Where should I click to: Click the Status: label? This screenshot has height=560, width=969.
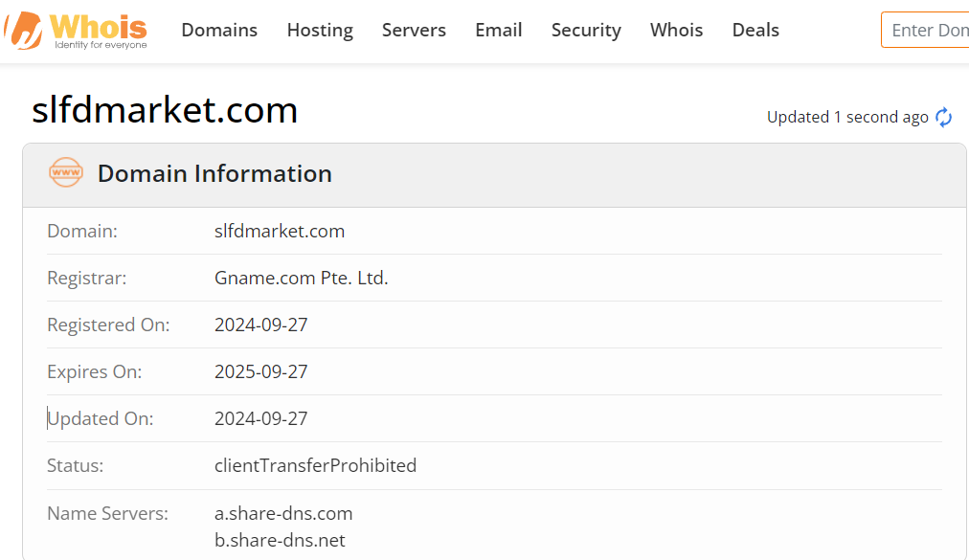(x=76, y=465)
